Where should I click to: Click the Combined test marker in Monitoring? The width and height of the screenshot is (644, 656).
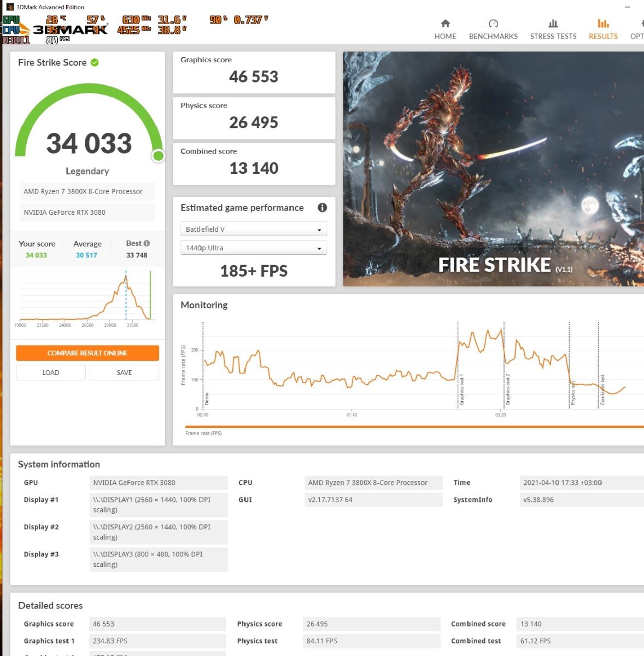(602, 389)
